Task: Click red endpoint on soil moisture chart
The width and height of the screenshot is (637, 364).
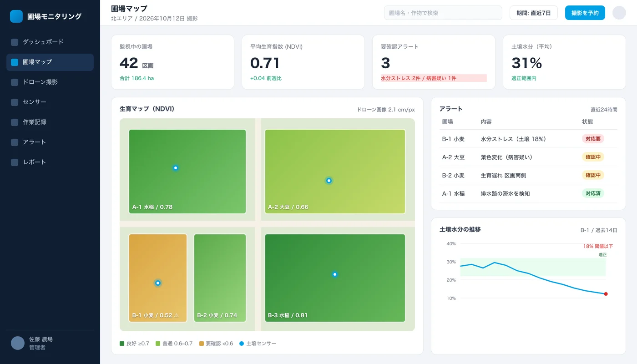Action: (x=606, y=294)
